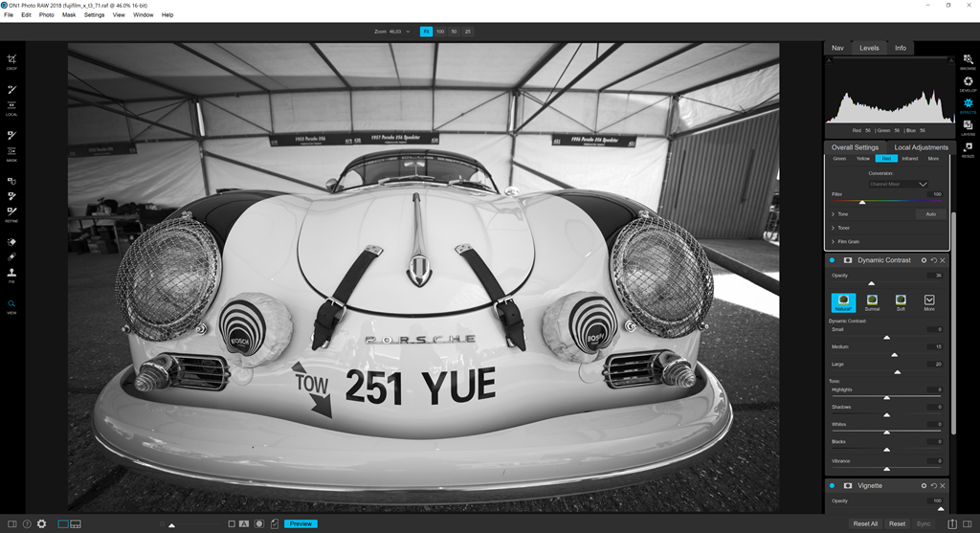Open the Resize module
The image size is (980, 533).
click(x=968, y=148)
